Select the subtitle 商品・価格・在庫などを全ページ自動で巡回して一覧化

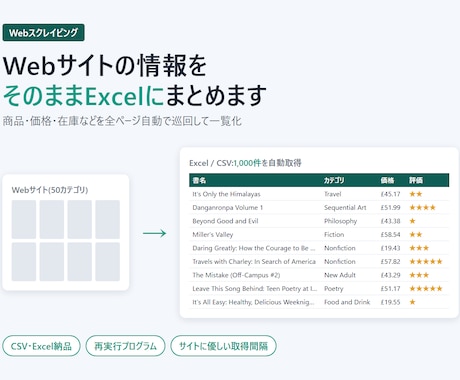(122, 121)
